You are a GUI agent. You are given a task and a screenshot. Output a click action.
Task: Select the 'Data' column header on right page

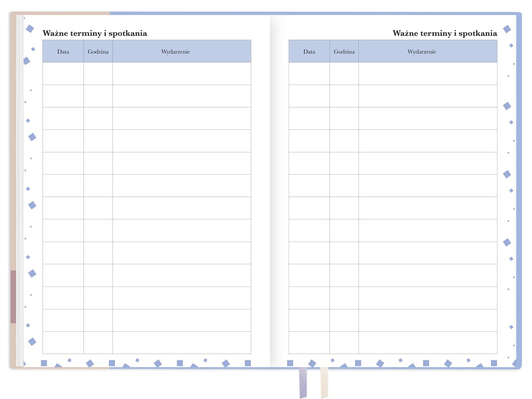[x=309, y=51]
